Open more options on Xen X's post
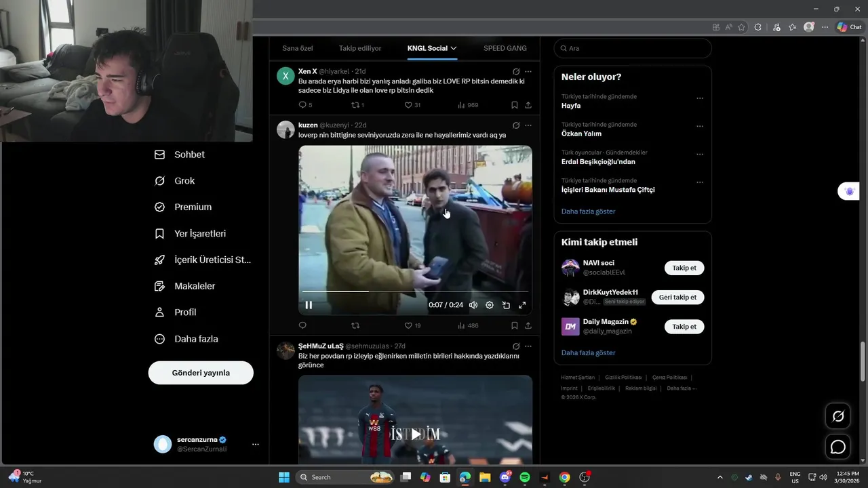Viewport: 868px width, 488px height. 528,71
